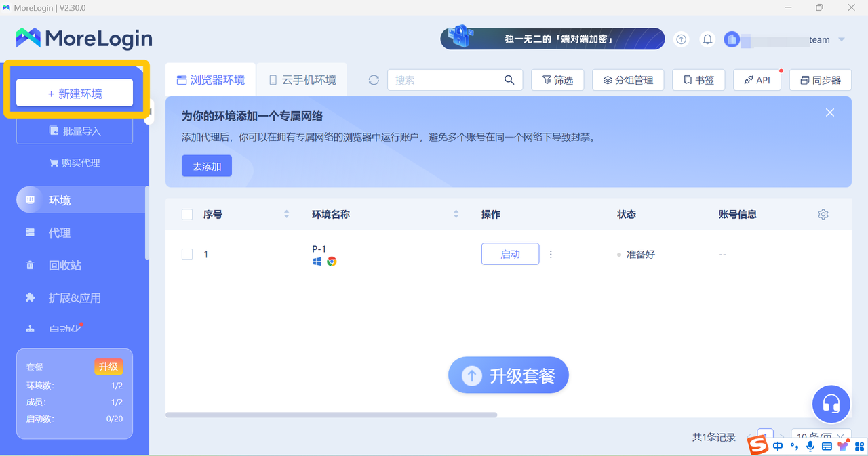Viewport: 868px width, 456px height.
Task: Click the 新建环境 button
Action: pyautogui.click(x=75, y=94)
